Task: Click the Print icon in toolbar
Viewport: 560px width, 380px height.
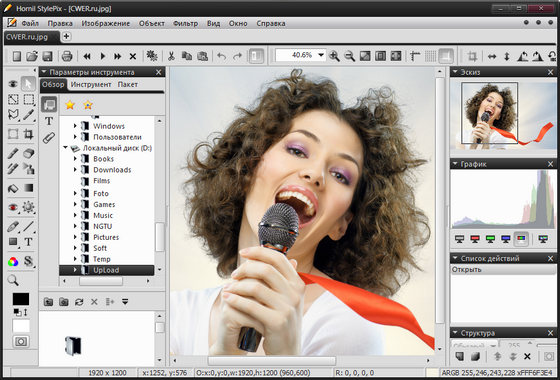Action: (x=67, y=56)
